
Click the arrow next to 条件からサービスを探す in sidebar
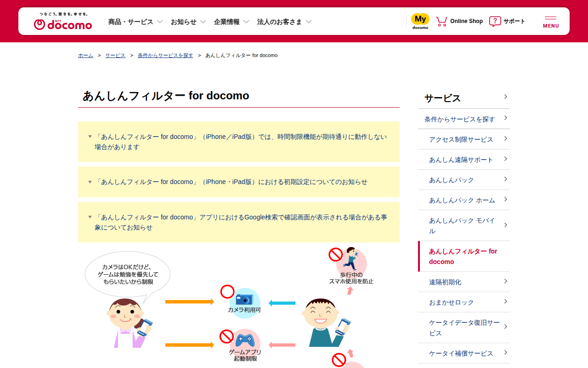(x=505, y=118)
